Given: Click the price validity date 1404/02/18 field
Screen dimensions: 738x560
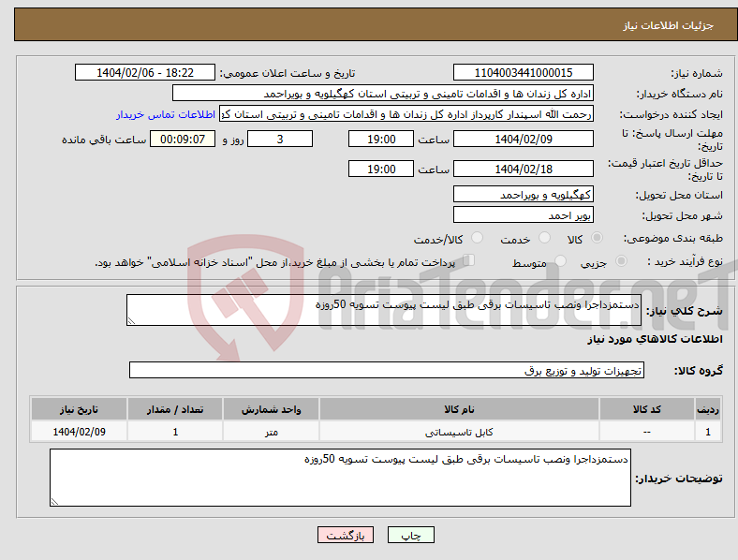Looking at the screenshot, I should tap(523, 169).
